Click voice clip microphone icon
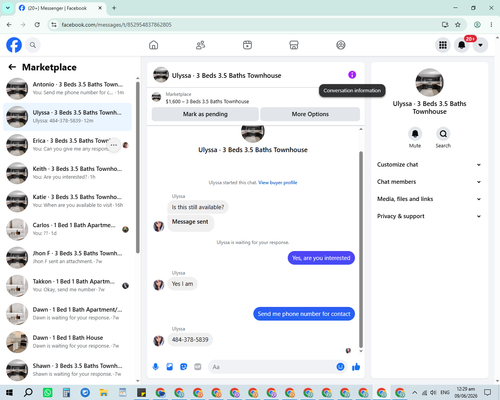 [x=155, y=367]
